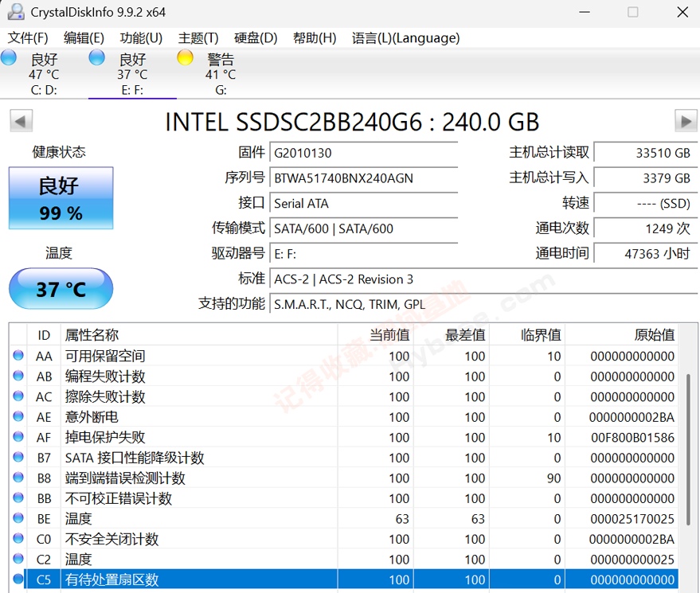This screenshot has width=700, height=593.
Task: Click serial number field BTWA51740BNX240AGN
Action: pos(364,178)
